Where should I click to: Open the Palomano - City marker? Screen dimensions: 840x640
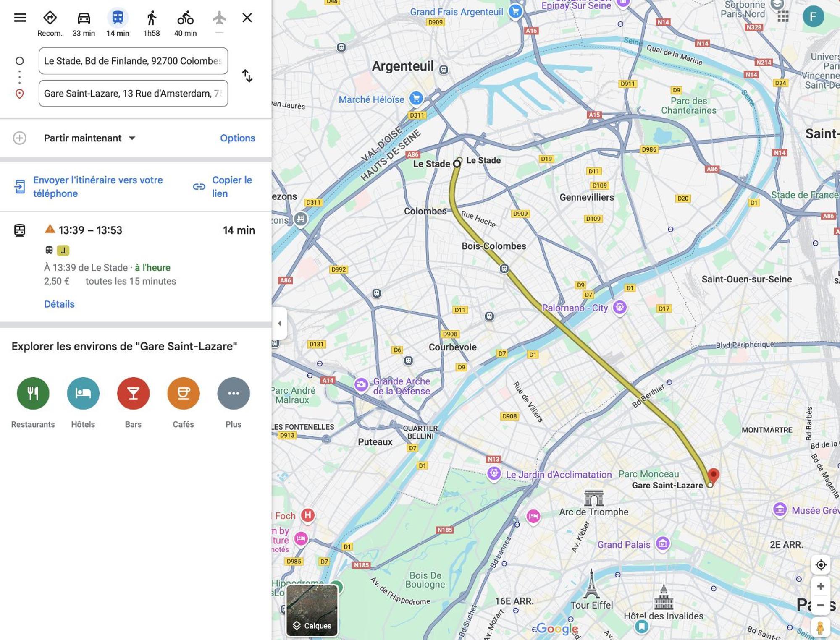pos(620,308)
